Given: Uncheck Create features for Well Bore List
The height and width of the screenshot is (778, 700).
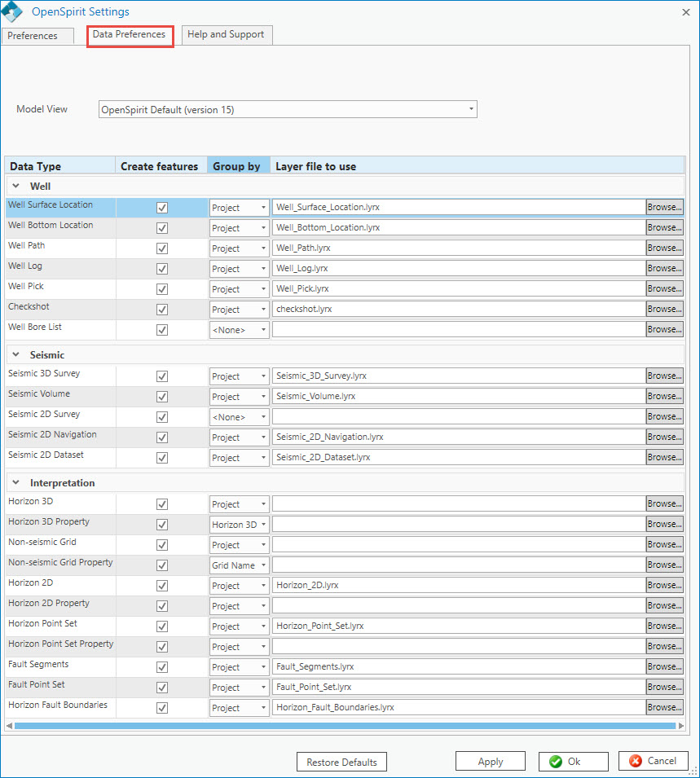Looking at the screenshot, I should [162, 330].
